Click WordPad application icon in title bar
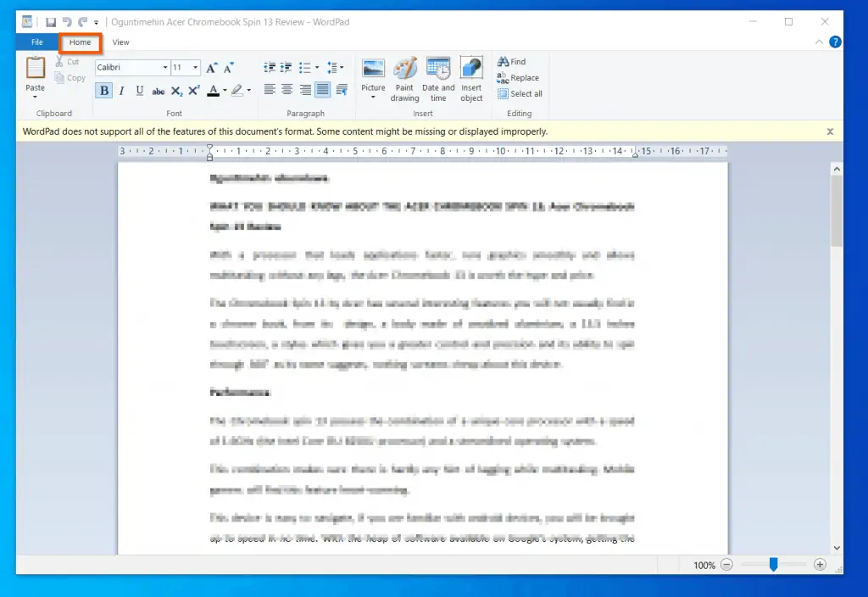This screenshot has width=868, height=597. click(x=27, y=21)
